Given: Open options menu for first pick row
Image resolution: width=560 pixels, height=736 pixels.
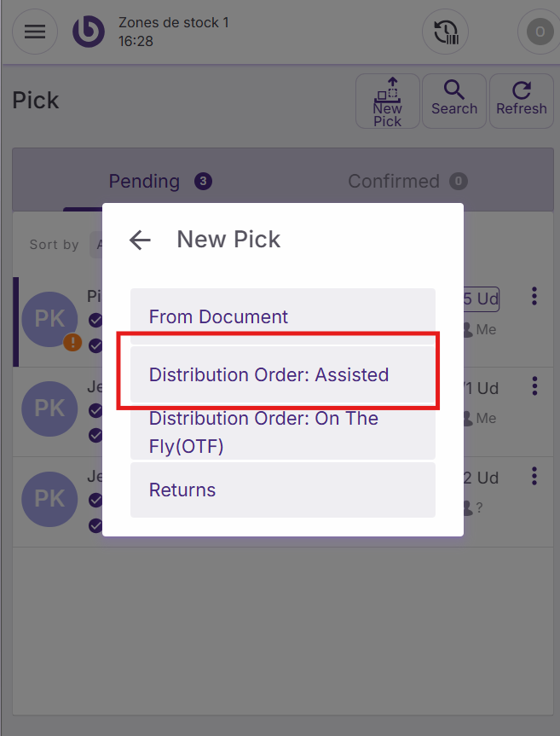Looking at the screenshot, I should [x=534, y=296].
